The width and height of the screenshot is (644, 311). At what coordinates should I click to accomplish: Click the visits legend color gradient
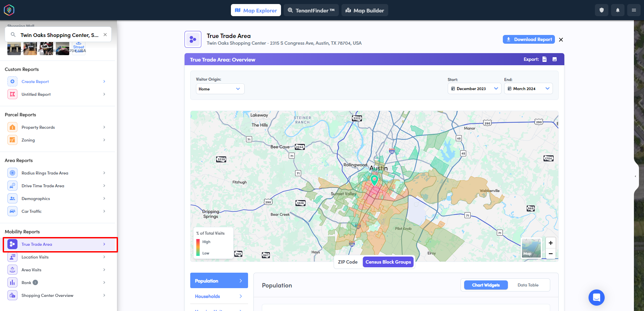[x=198, y=247]
